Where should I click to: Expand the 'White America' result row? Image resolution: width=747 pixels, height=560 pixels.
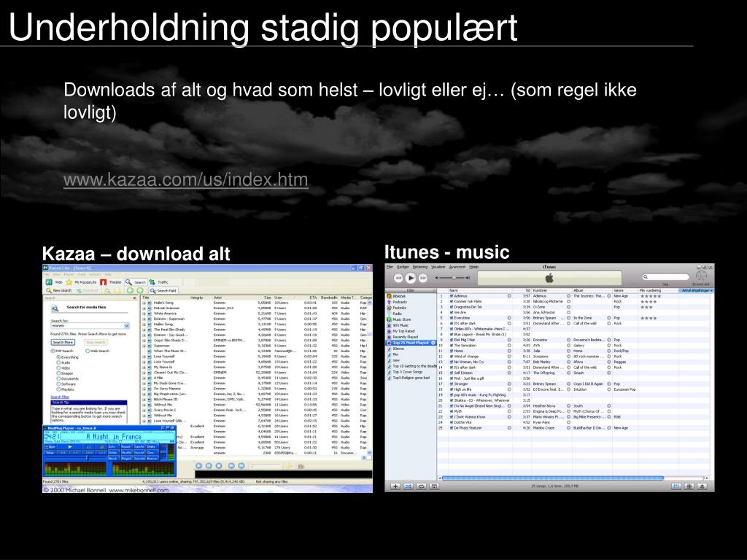(x=144, y=314)
